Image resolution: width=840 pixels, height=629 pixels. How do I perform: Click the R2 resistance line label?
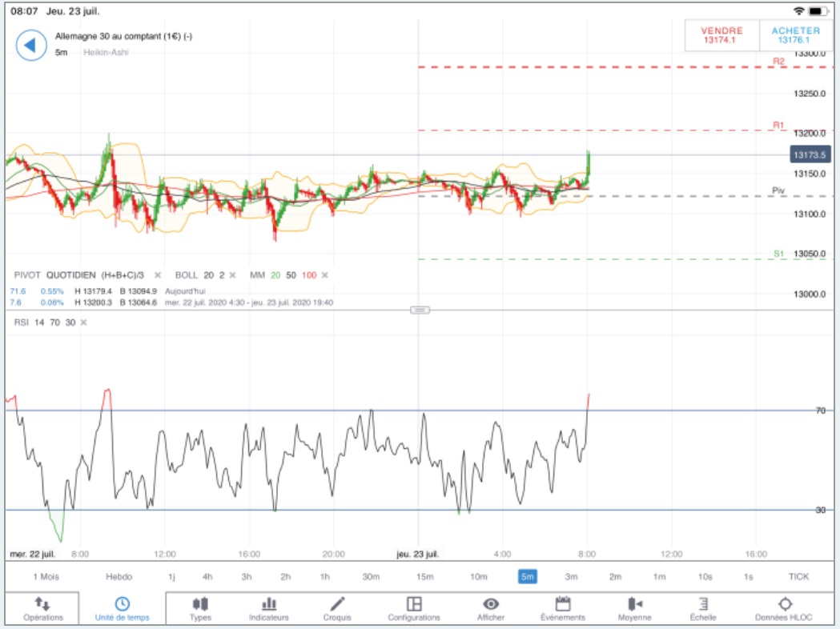778,62
